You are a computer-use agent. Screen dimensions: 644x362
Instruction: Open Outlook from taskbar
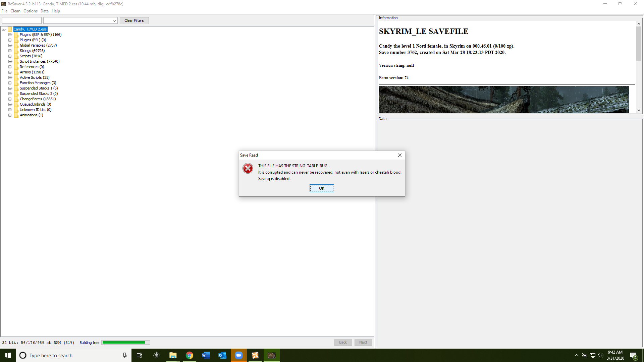222,355
